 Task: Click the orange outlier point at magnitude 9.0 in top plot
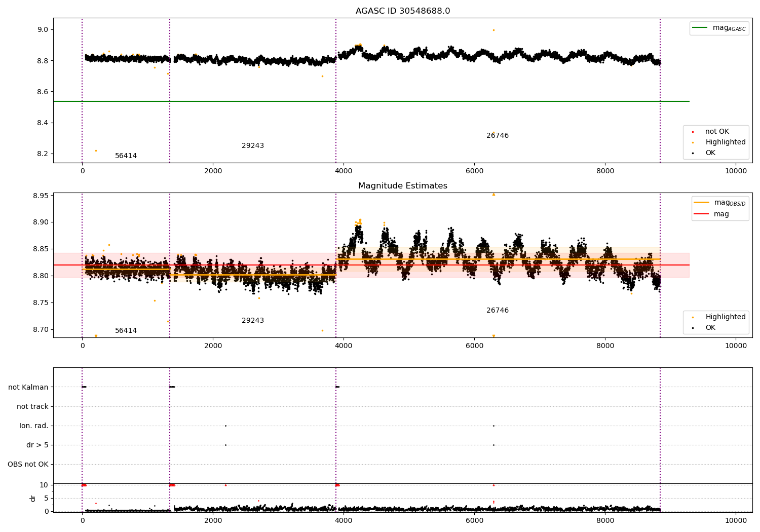(x=493, y=30)
